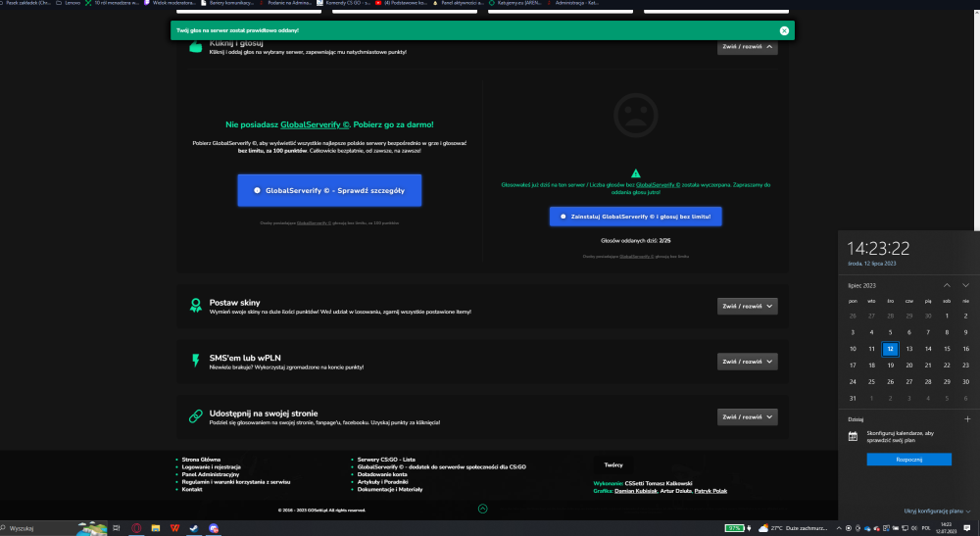
Task: Click the volume speaker tray icon
Action: coord(914,528)
